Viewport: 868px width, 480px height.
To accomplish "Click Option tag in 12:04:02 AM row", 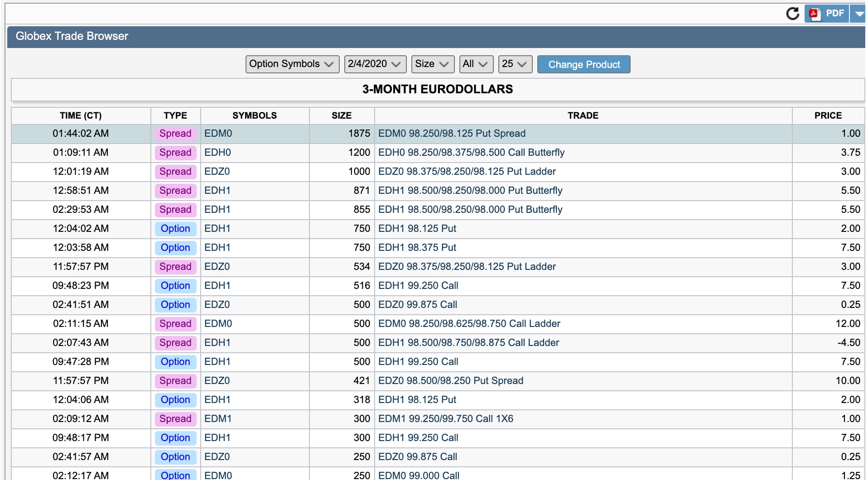I will pyautogui.click(x=175, y=229).
